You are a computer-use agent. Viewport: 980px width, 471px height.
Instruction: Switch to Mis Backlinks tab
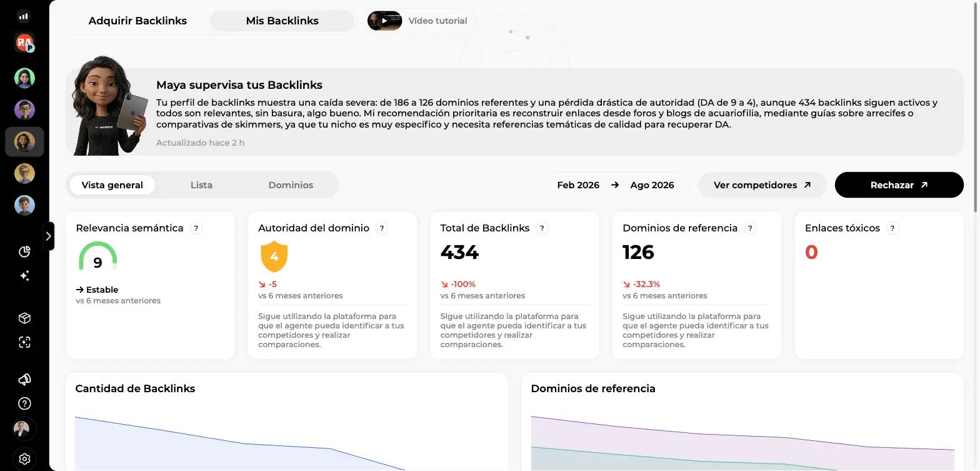(x=282, y=21)
